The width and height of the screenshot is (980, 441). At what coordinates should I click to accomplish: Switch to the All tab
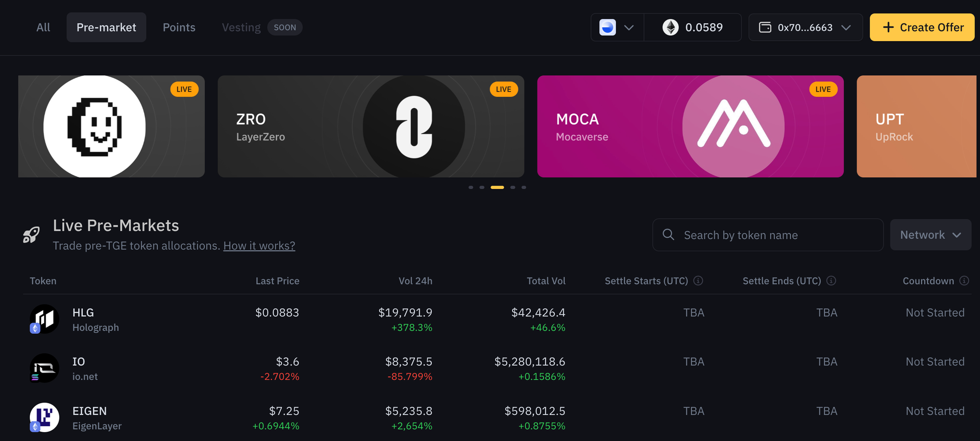click(43, 27)
